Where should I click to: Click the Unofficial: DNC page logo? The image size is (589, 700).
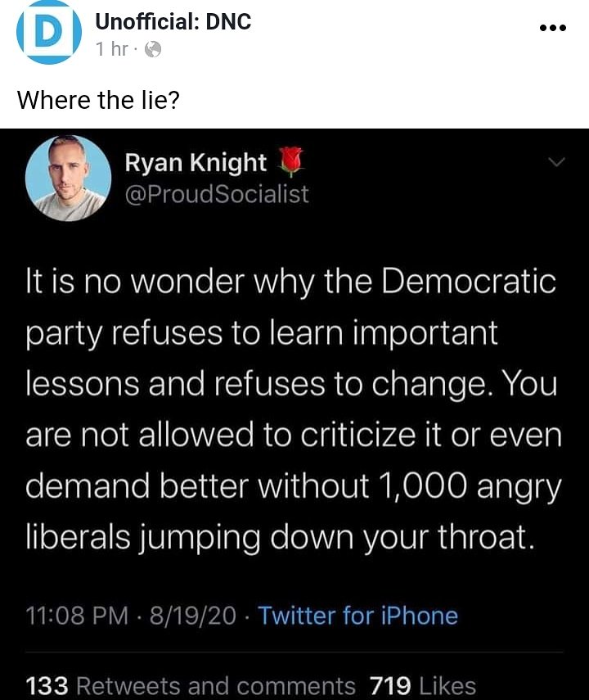[x=49, y=33]
